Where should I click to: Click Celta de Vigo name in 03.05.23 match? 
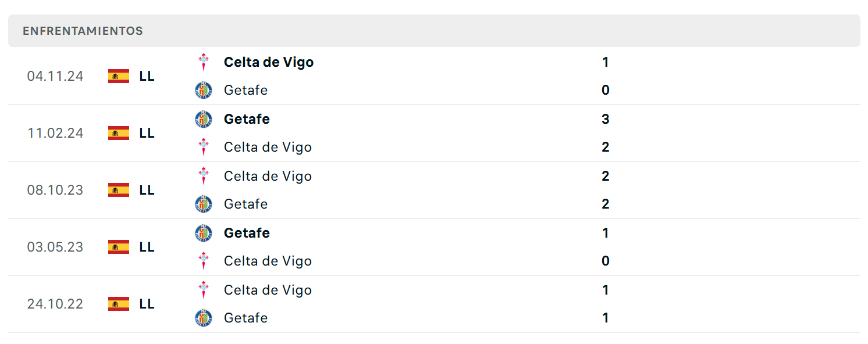coord(268,261)
